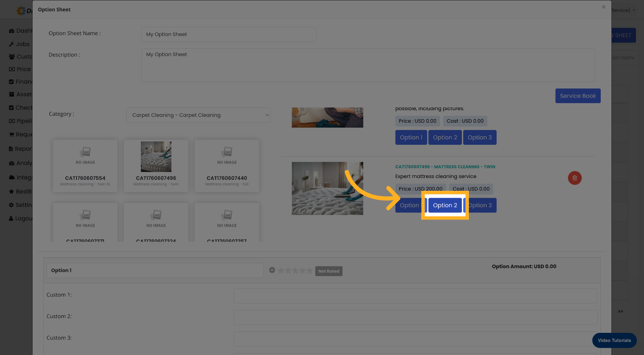Select Customers in the sidebar menu
The image size is (644, 355).
click(12, 57)
